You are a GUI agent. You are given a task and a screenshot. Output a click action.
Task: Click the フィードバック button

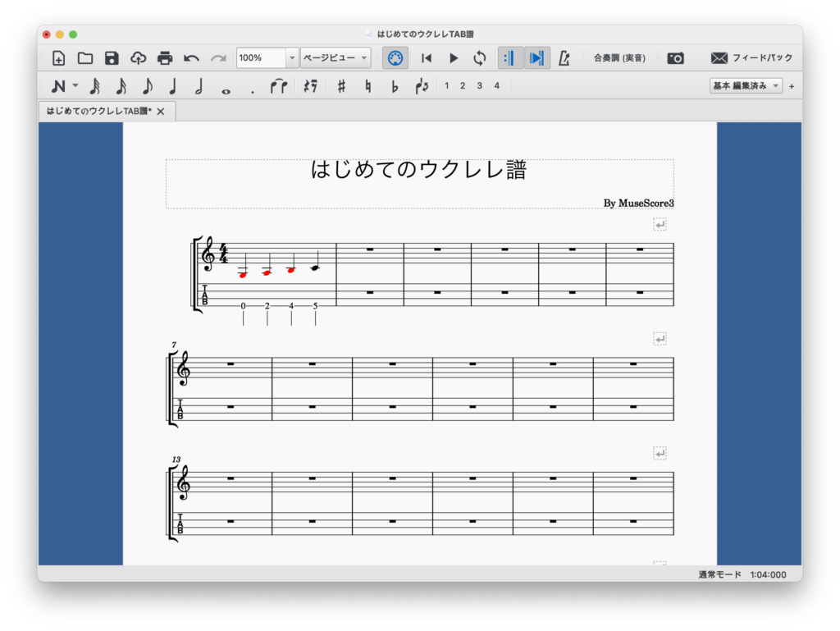point(752,58)
